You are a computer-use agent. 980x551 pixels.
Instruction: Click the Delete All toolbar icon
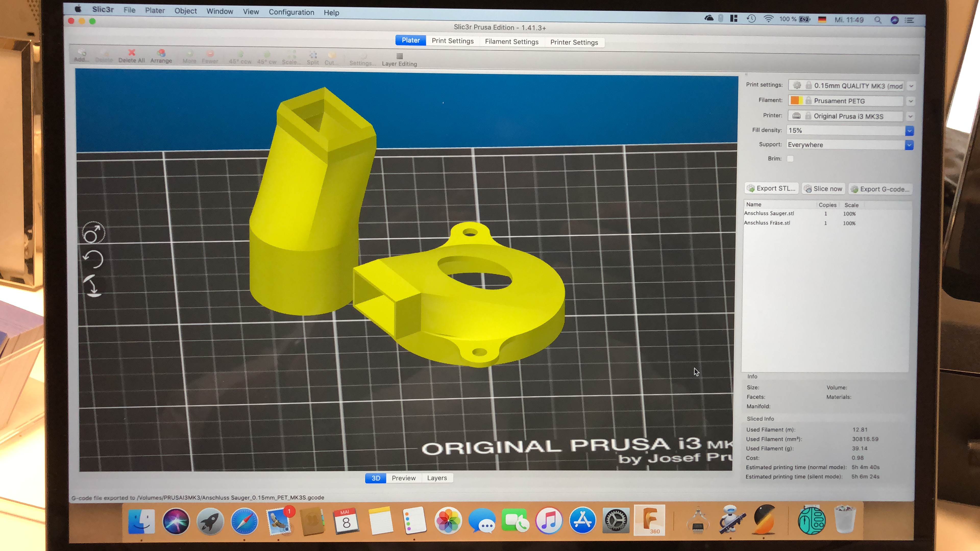[x=131, y=56]
